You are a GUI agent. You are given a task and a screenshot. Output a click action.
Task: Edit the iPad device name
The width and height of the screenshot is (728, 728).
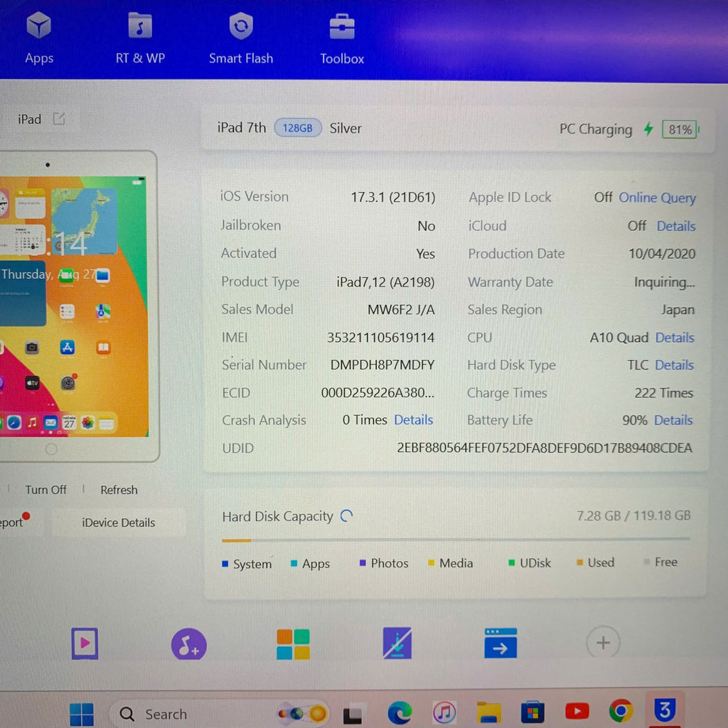pyautogui.click(x=59, y=119)
